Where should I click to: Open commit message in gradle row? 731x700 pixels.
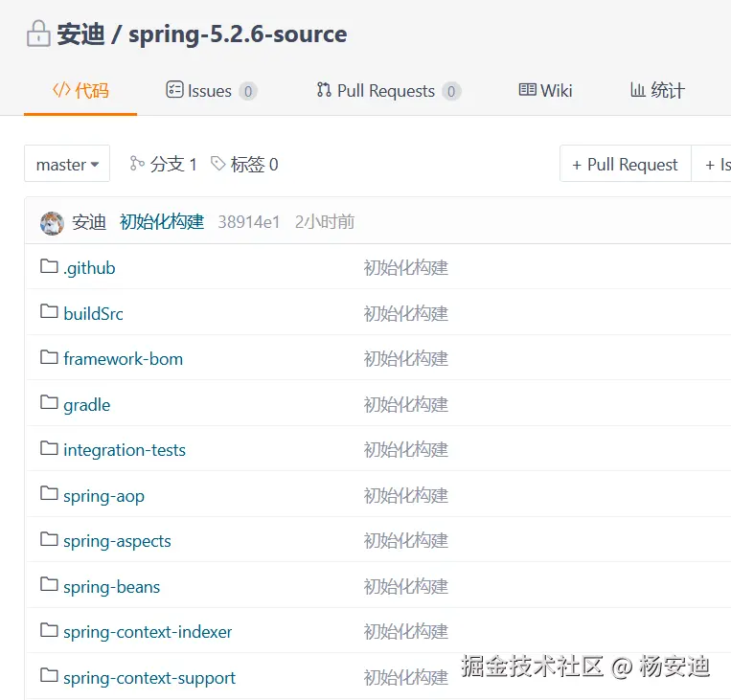pyautogui.click(x=405, y=404)
